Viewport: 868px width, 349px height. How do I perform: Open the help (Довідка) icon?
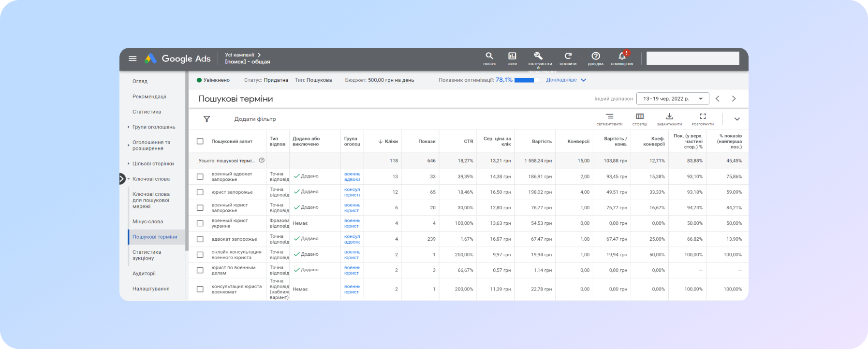[x=596, y=58]
